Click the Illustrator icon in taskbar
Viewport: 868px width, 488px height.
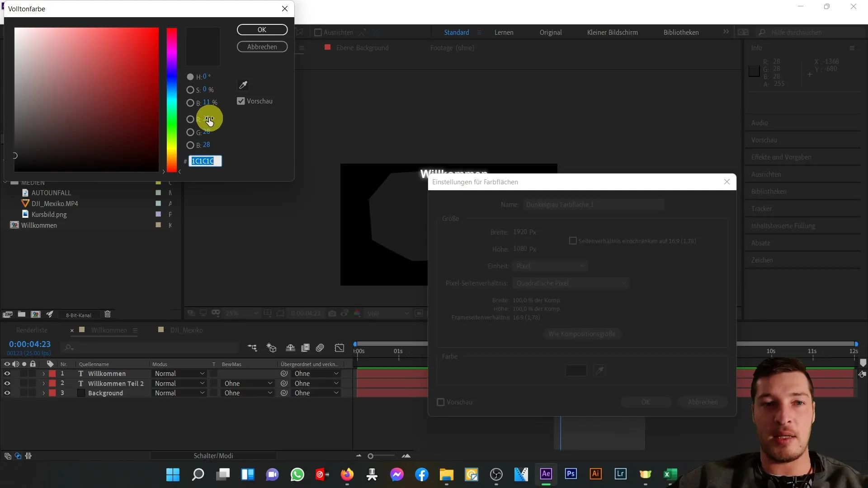click(x=595, y=474)
